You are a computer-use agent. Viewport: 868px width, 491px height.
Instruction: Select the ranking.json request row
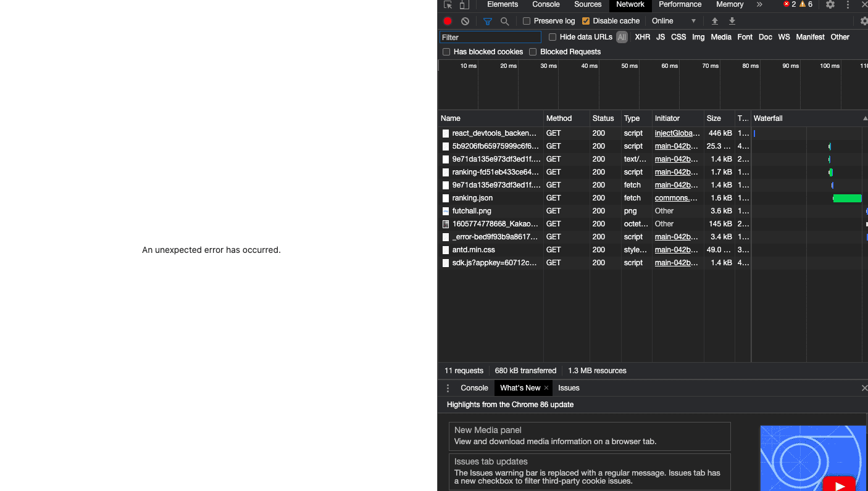(472, 198)
